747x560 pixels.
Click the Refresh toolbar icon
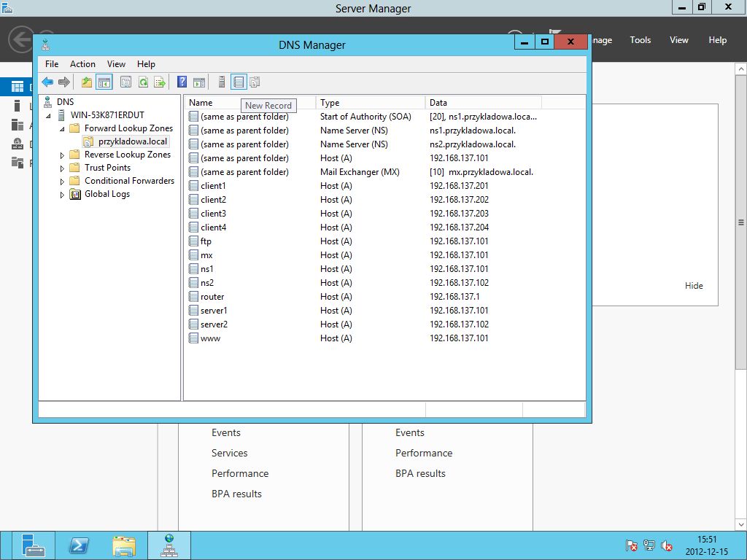click(143, 82)
